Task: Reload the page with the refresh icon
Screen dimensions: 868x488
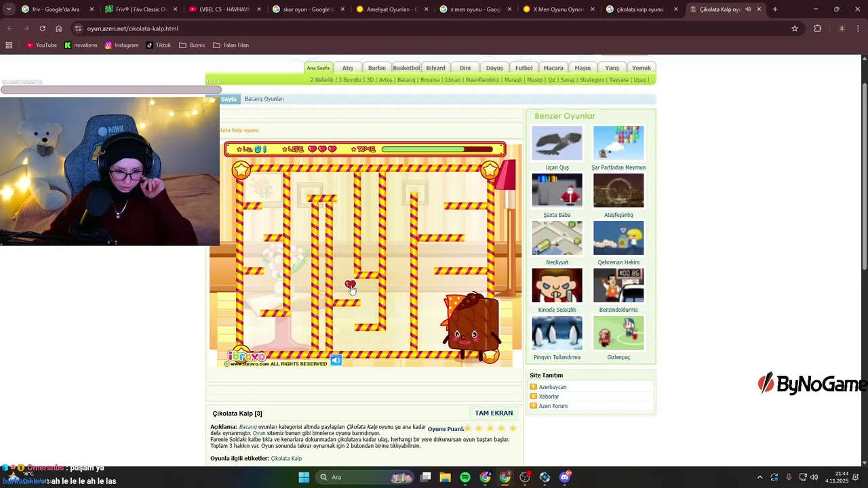Action: [x=42, y=28]
